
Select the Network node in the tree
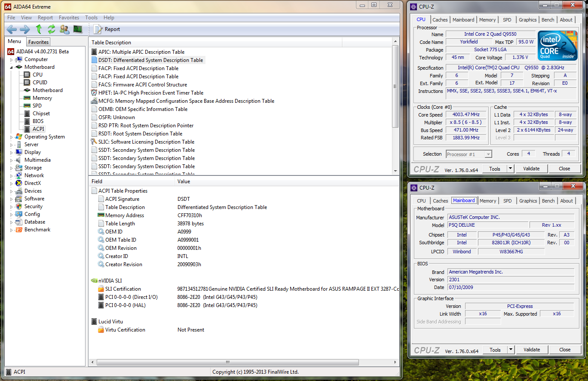point(34,175)
